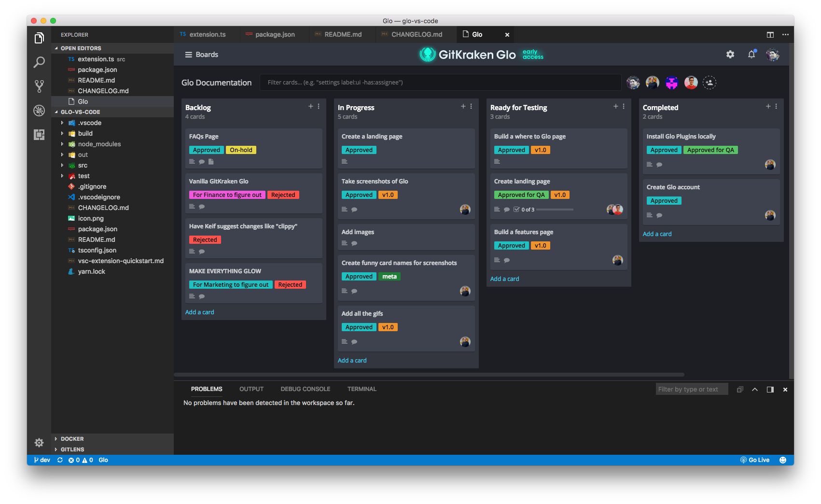Open the Search view in activity bar
Viewport: 821px width, 504px height.
pyautogui.click(x=39, y=62)
